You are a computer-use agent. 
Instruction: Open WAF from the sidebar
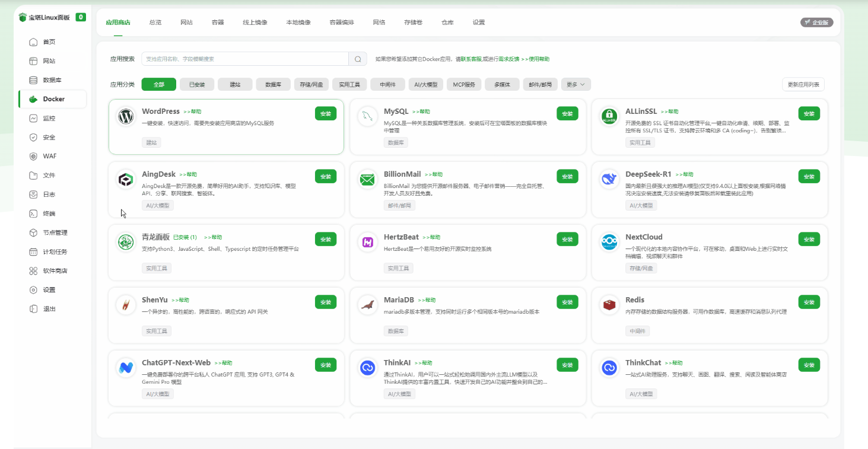coord(50,157)
